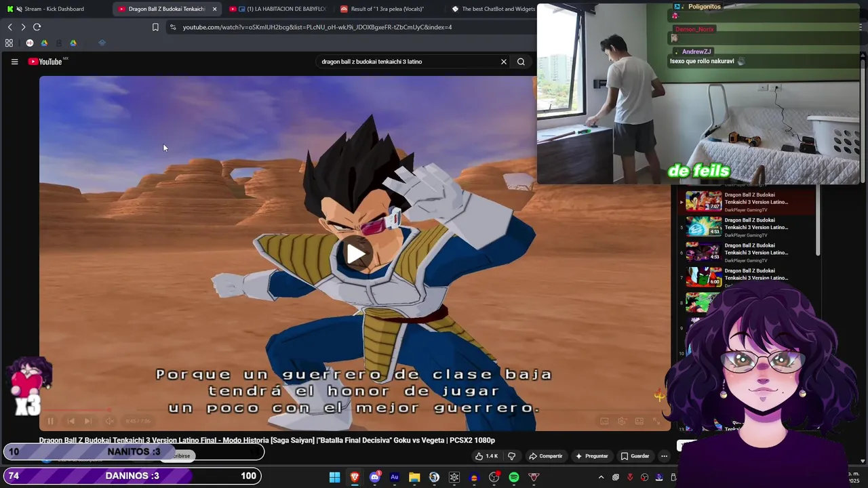Switch to The best ChatBot and Widgets tab
Screen dimensions: 868x488
coord(494,9)
